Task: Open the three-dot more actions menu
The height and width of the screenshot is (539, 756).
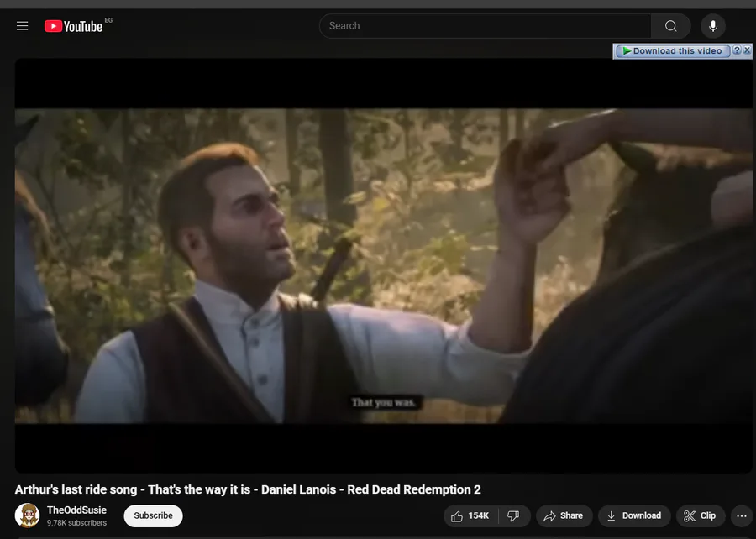Action: tap(742, 516)
